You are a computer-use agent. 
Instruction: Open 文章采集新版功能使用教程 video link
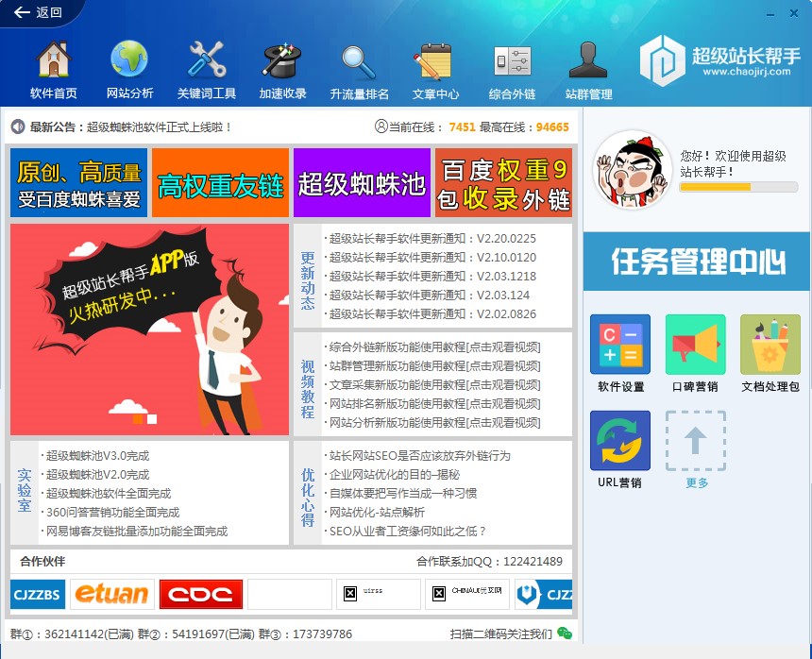click(434, 384)
